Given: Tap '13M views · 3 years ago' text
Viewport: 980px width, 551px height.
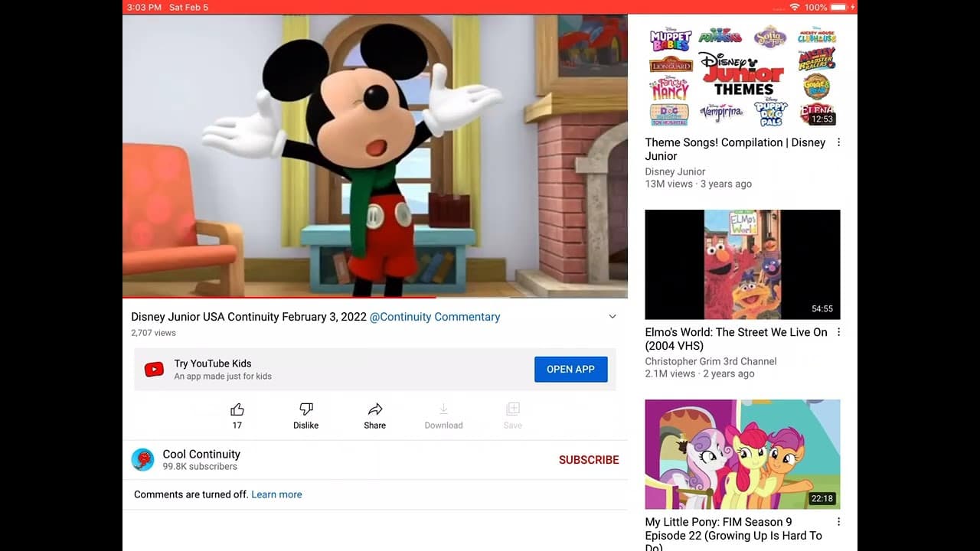Looking at the screenshot, I should 698,184.
